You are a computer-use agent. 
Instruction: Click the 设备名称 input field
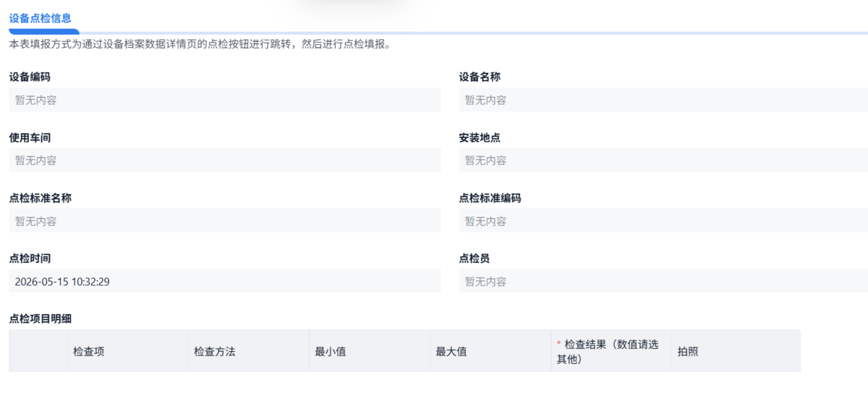(663, 100)
